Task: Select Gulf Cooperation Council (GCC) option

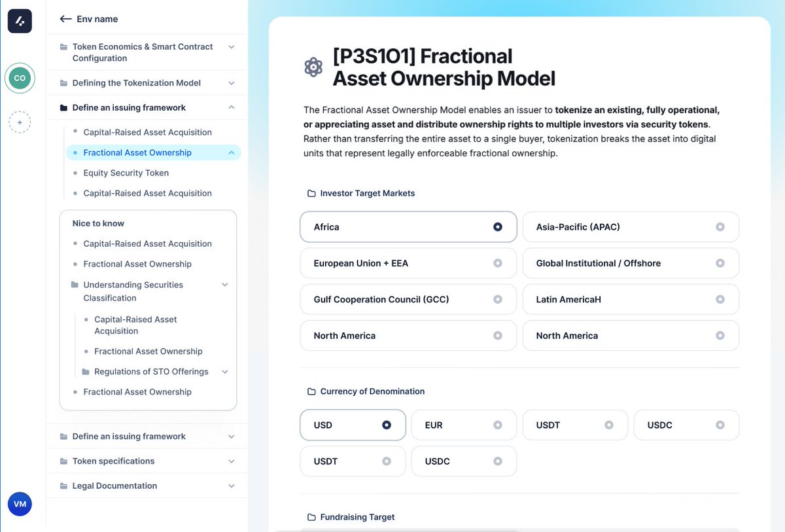Action: point(408,299)
